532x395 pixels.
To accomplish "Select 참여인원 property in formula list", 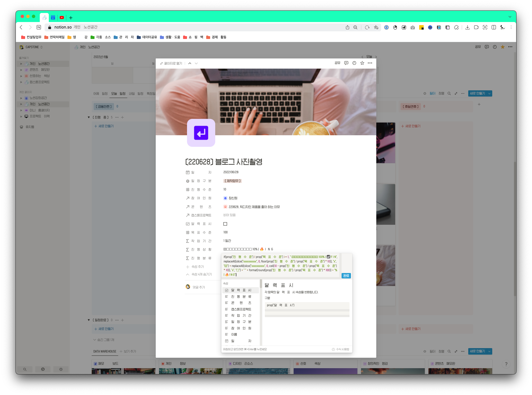I will tap(241, 328).
